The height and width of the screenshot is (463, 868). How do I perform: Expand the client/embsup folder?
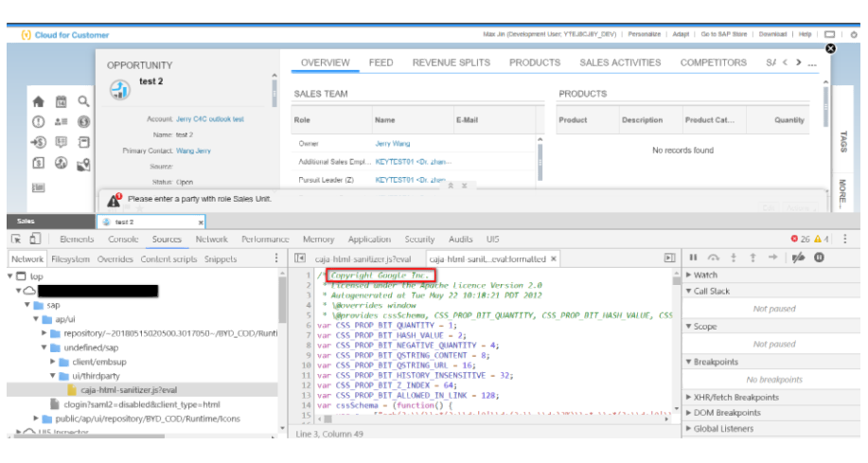pyautogui.click(x=53, y=362)
